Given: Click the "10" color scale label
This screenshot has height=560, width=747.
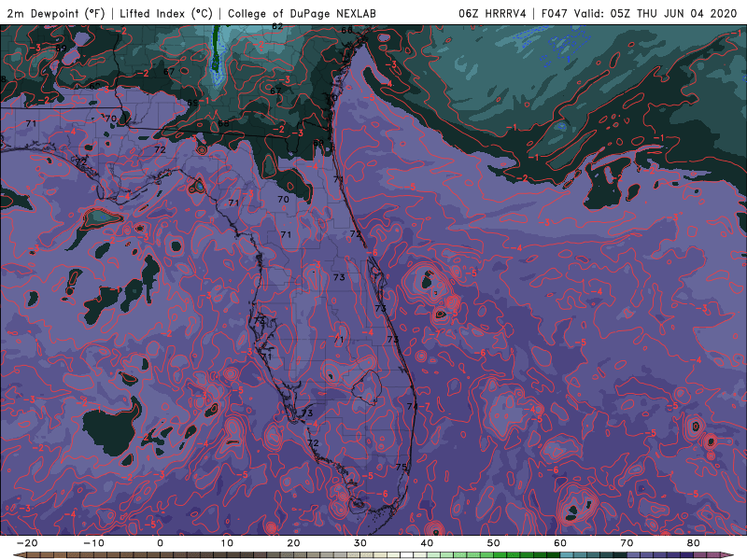Looking at the screenshot, I should (x=227, y=543).
